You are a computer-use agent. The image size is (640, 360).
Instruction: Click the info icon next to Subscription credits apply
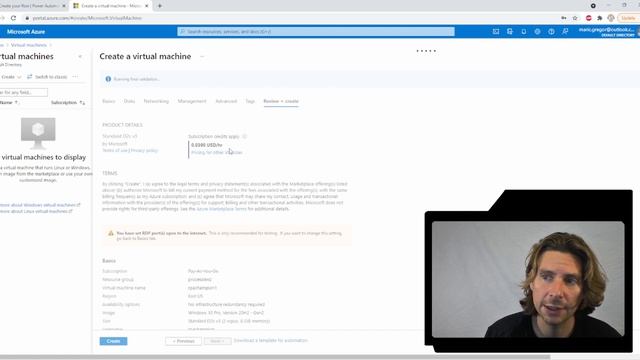(244, 136)
